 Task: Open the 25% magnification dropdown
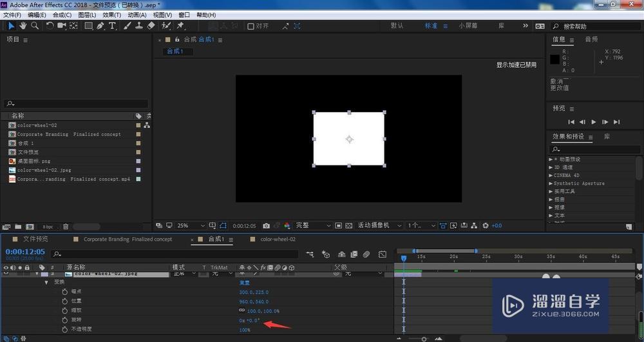tap(191, 226)
